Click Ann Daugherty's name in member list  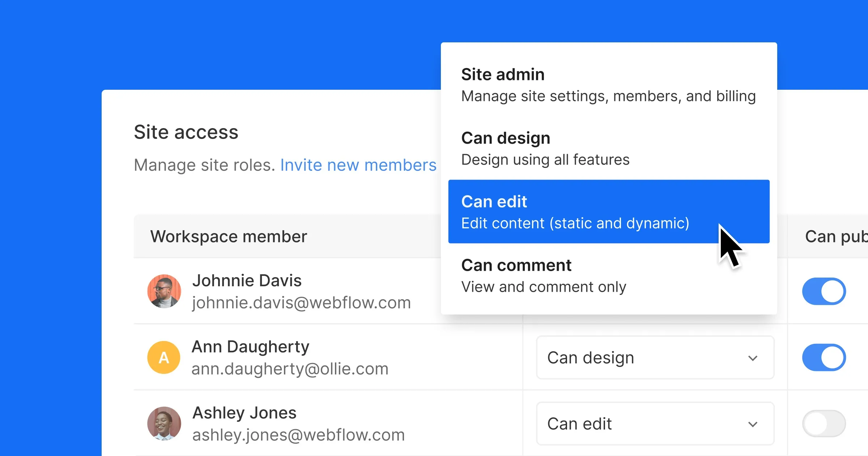(x=250, y=347)
